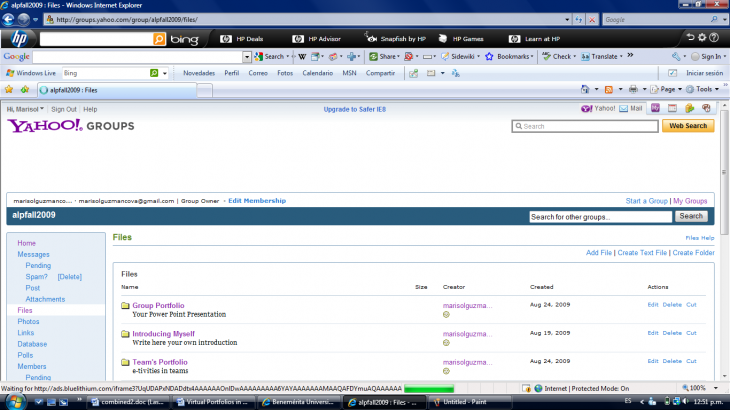Click the Refresh icon next to address bar
The width and height of the screenshot is (730, 410).
579,20
